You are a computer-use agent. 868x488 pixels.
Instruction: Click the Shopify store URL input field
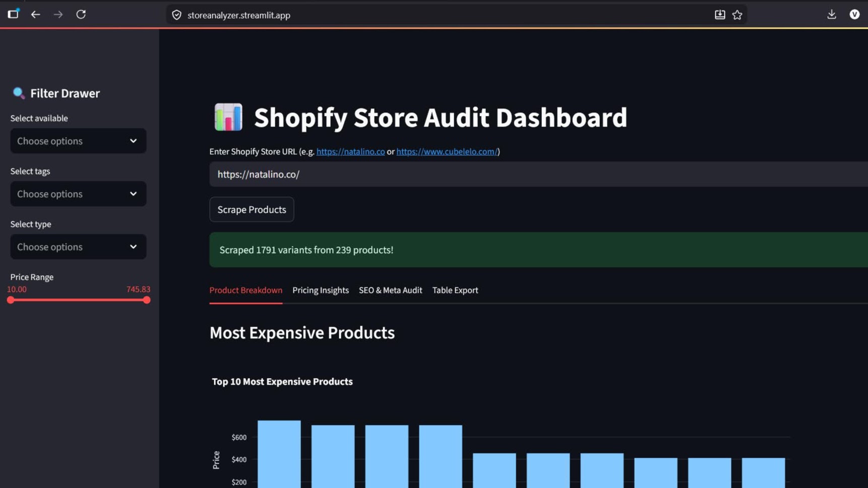click(538, 174)
